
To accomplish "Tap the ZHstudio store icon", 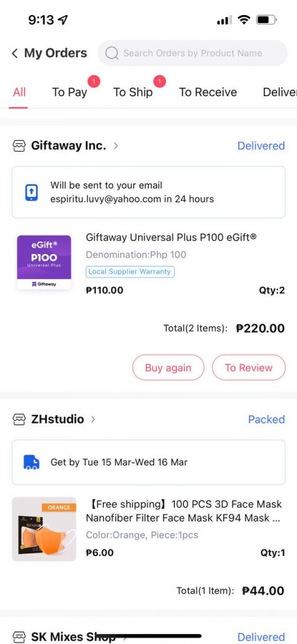I will click(19, 419).
